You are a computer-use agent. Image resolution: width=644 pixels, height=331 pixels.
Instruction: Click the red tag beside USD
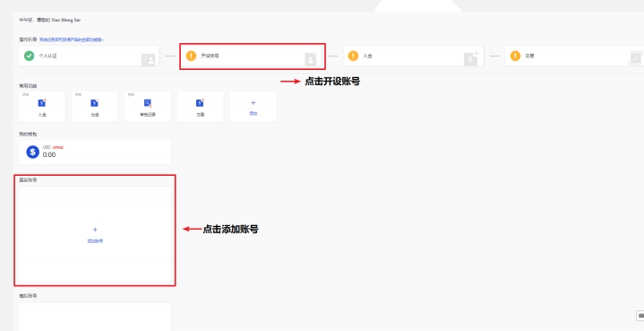coord(58,147)
